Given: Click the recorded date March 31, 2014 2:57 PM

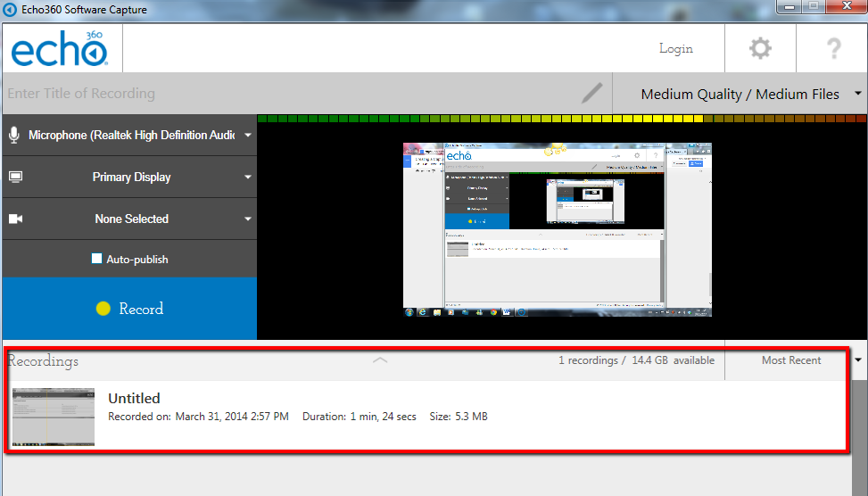Looking at the screenshot, I should tap(232, 417).
